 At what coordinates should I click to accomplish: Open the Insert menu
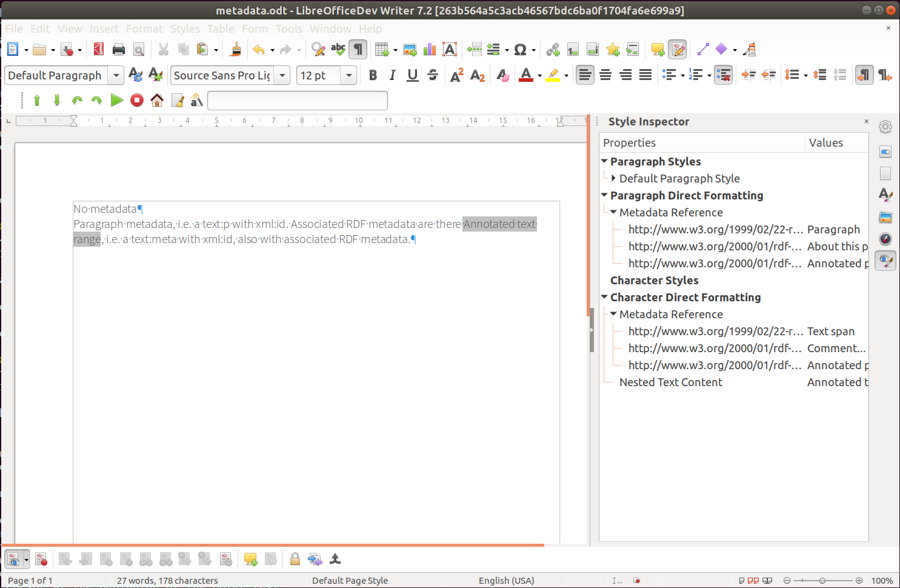tap(104, 28)
